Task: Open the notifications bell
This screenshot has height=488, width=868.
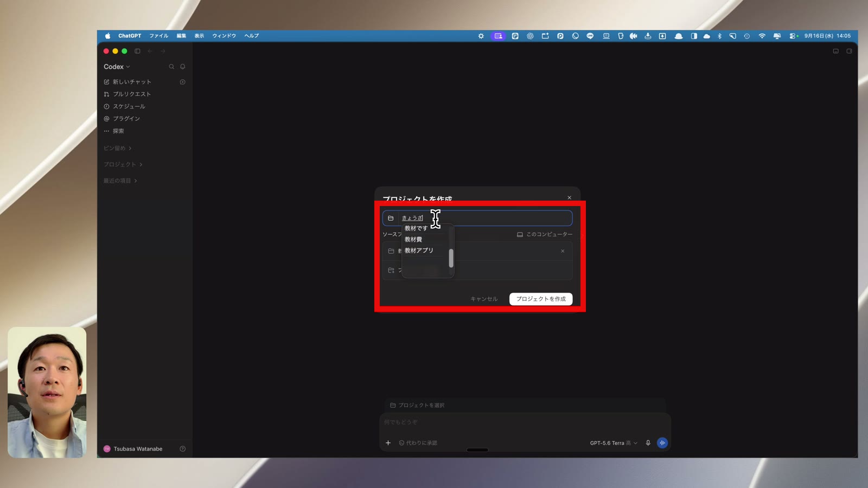Action: point(183,67)
